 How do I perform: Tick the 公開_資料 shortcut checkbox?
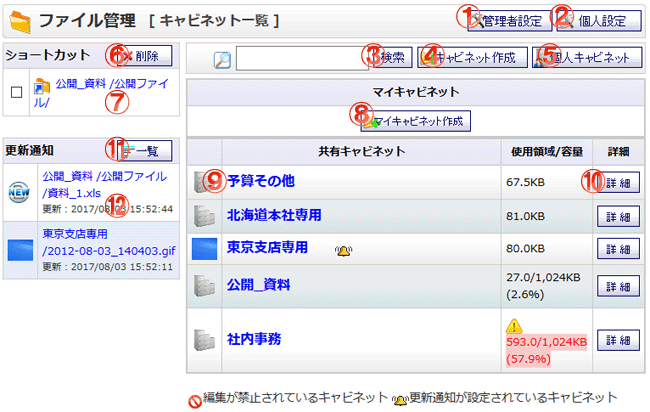click(17, 92)
